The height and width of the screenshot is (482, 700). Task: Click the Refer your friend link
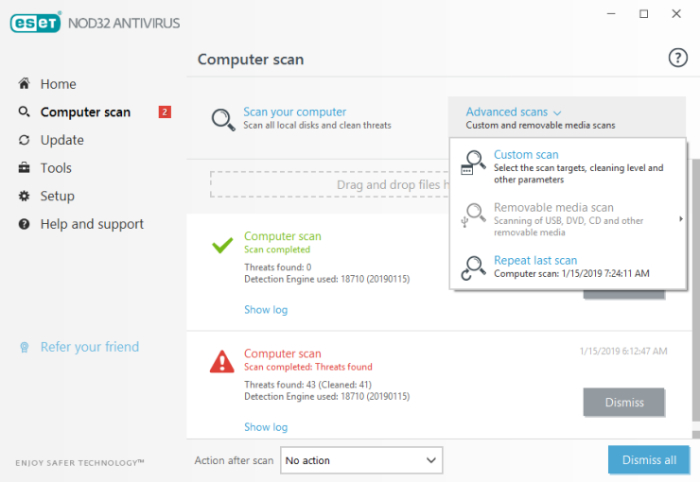click(90, 347)
